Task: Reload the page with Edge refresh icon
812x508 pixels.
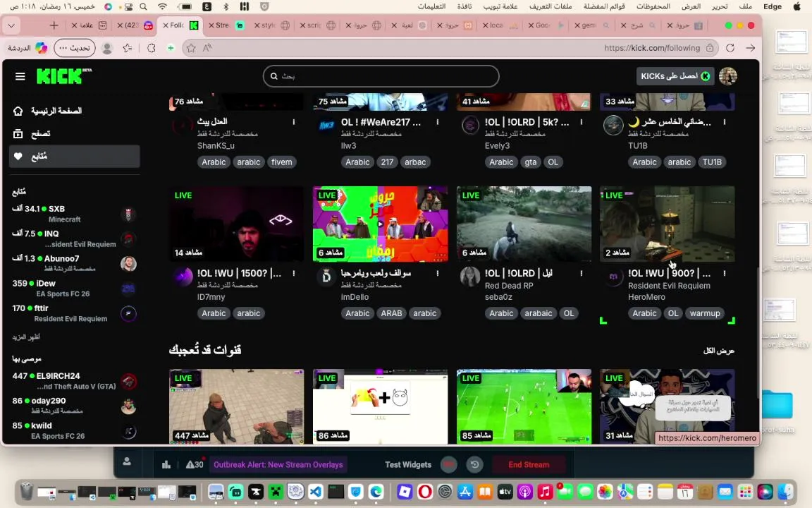Action: (x=730, y=48)
